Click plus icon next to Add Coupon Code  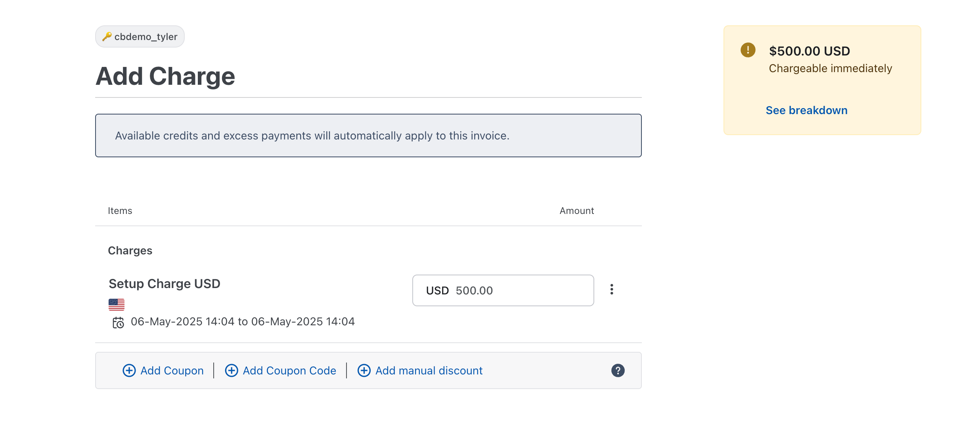click(x=232, y=370)
